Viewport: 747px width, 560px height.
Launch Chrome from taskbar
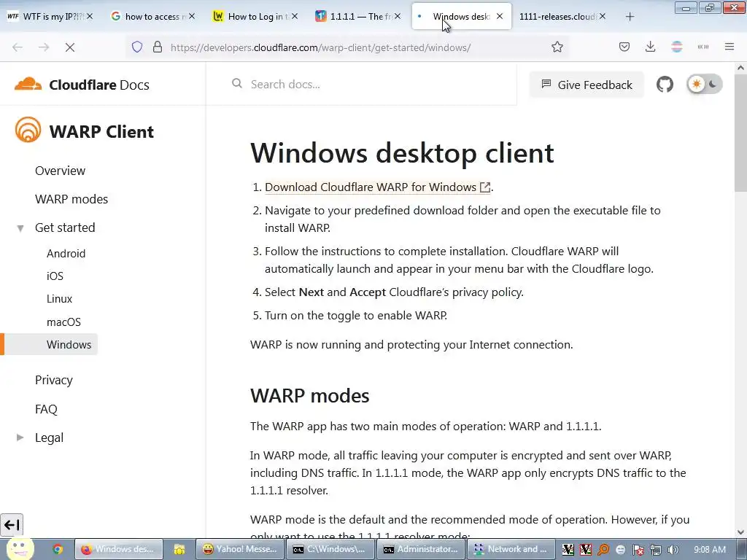58,549
